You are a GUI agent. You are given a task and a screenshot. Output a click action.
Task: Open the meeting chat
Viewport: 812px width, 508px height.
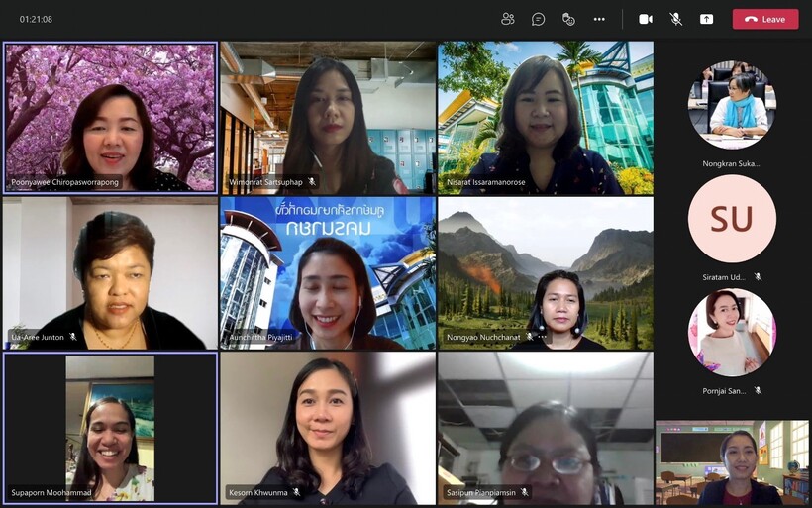(538, 19)
